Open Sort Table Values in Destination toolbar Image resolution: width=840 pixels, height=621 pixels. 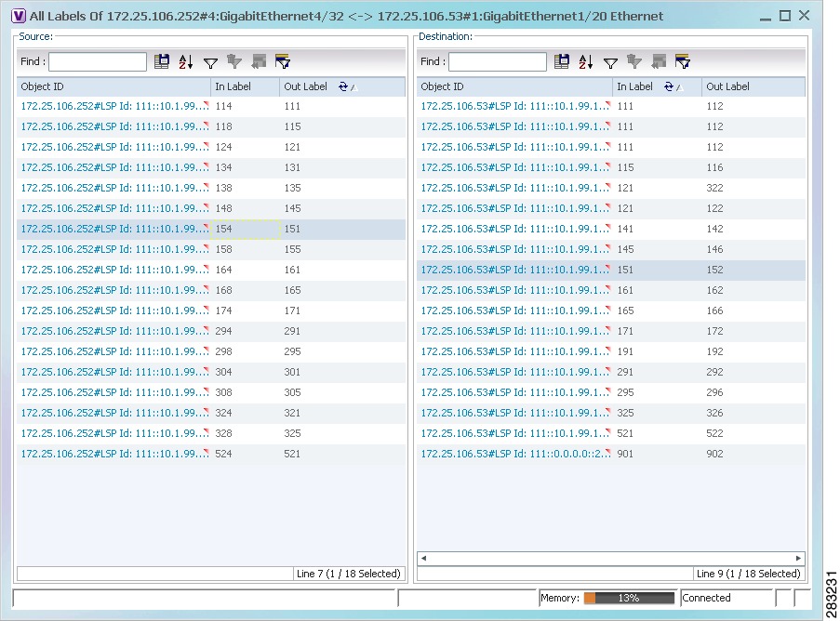[586, 61]
